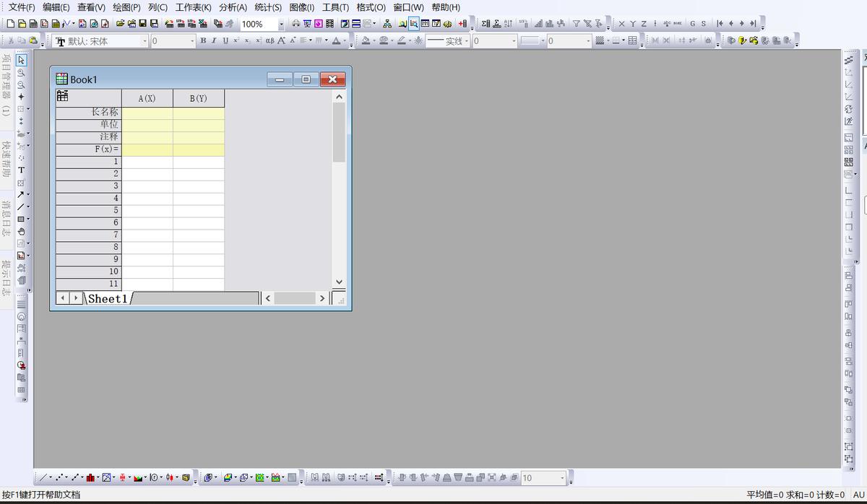Open the 绘图(P) menu
The image size is (867, 504).
click(126, 7)
